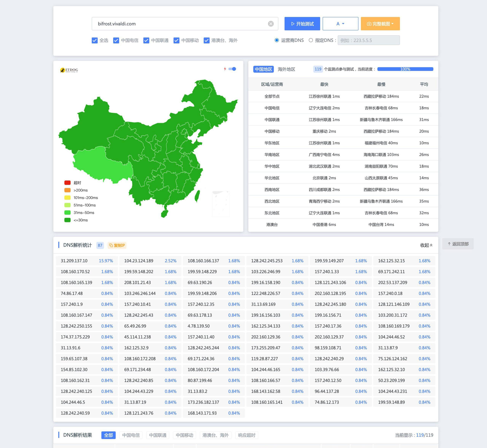Click the up arrow in 返回顶部
This screenshot has height=448, width=487.
click(449, 244)
